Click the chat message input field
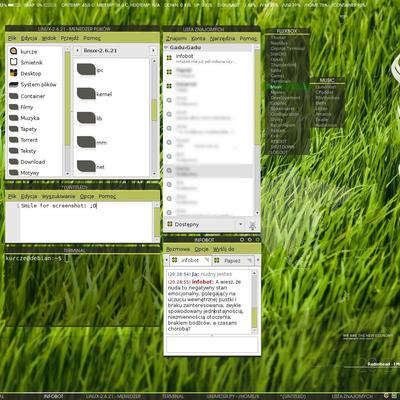The height and width of the screenshot is (400, 400). [212, 345]
